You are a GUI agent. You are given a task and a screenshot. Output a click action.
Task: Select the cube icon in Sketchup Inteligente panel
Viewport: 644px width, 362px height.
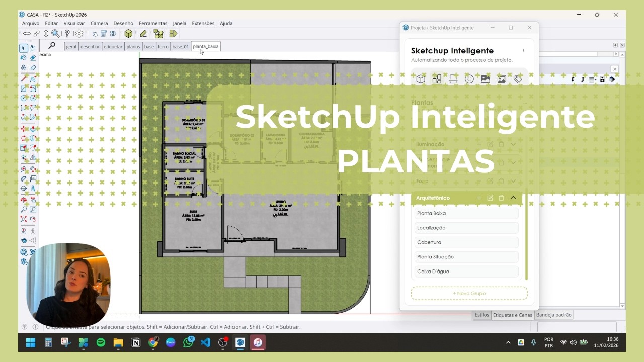(421, 79)
